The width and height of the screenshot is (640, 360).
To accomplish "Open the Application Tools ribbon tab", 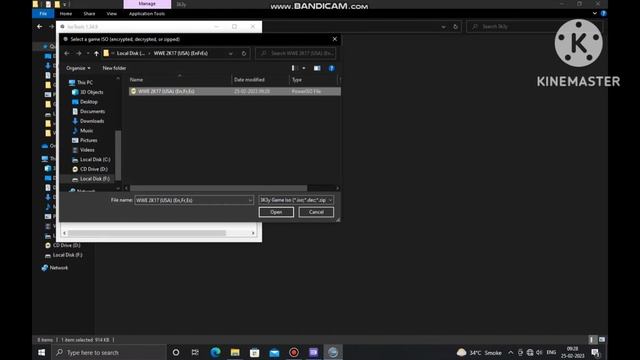I will tap(147, 13).
